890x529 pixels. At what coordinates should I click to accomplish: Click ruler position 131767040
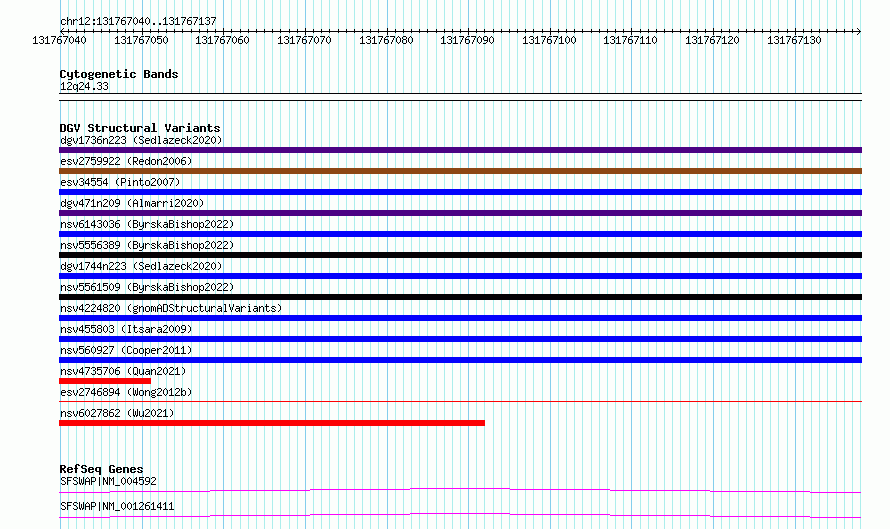60,40
